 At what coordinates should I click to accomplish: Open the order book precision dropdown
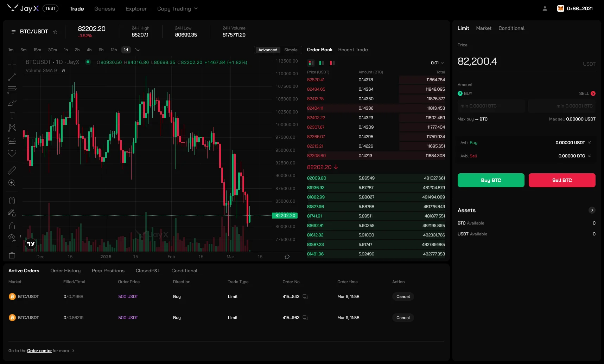pos(437,63)
